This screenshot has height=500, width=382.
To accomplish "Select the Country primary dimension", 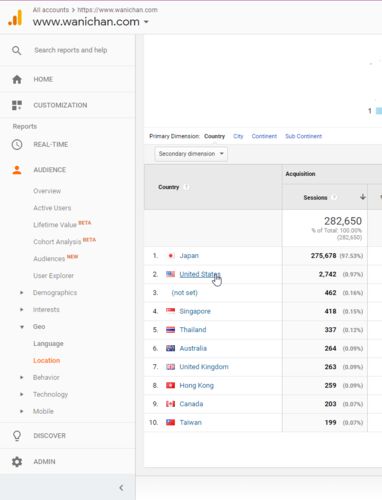I will coord(214,136).
